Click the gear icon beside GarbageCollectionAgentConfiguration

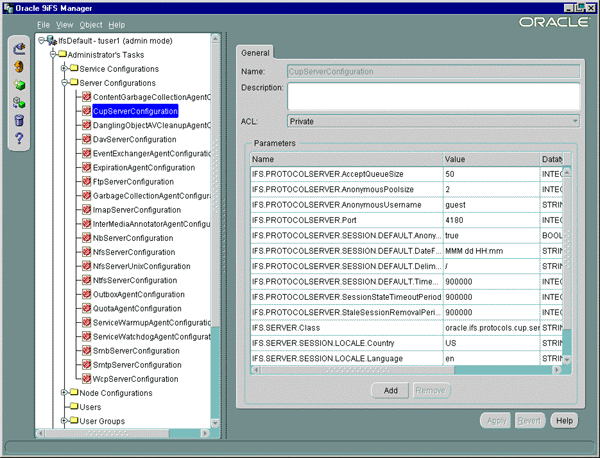(87, 196)
